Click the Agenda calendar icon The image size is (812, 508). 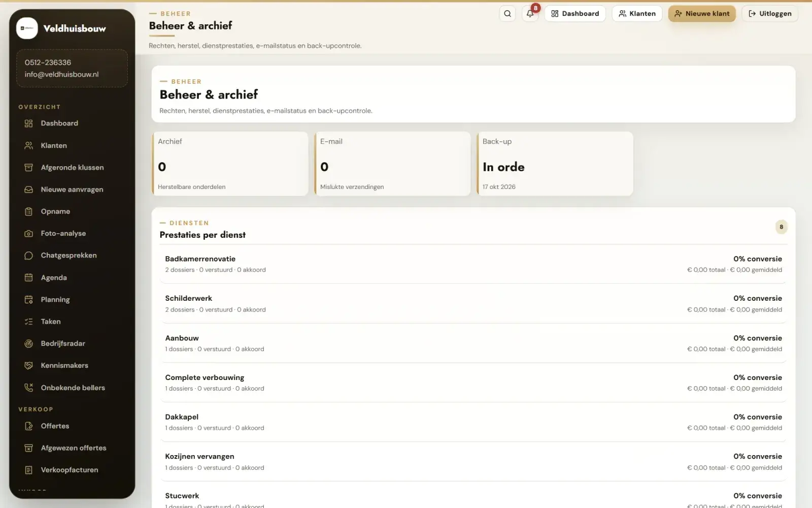pyautogui.click(x=28, y=277)
